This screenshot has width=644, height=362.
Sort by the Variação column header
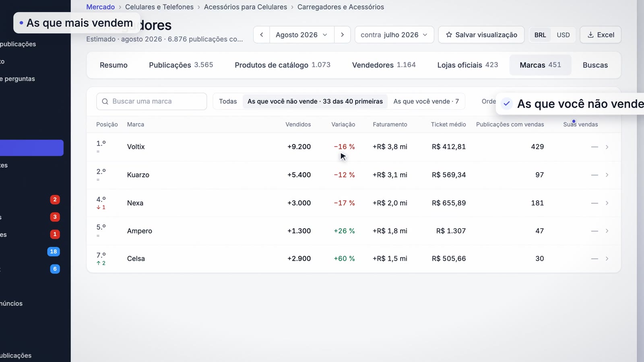coord(343,125)
